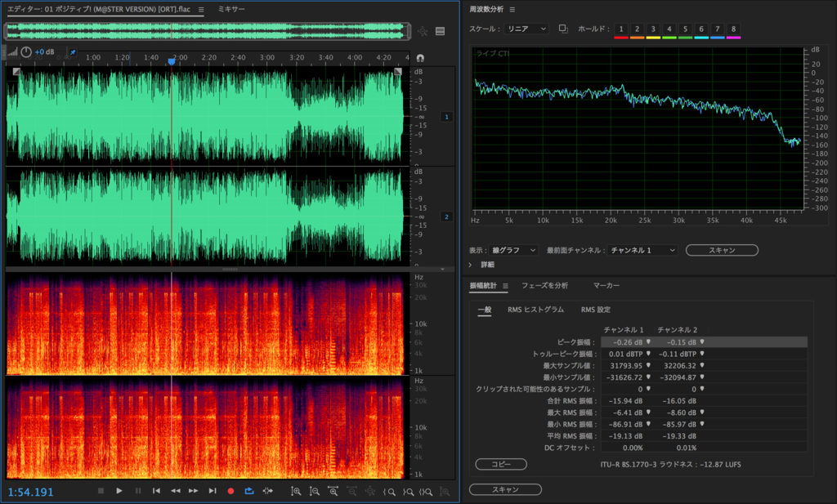The height and width of the screenshot is (504, 837).
Task: Open the Editor panel menu icon
Action: (x=201, y=10)
